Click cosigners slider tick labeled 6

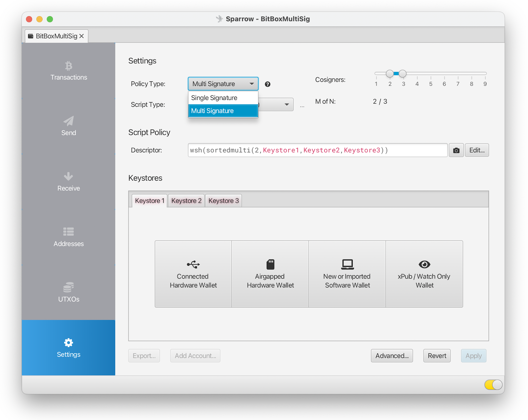point(444,84)
